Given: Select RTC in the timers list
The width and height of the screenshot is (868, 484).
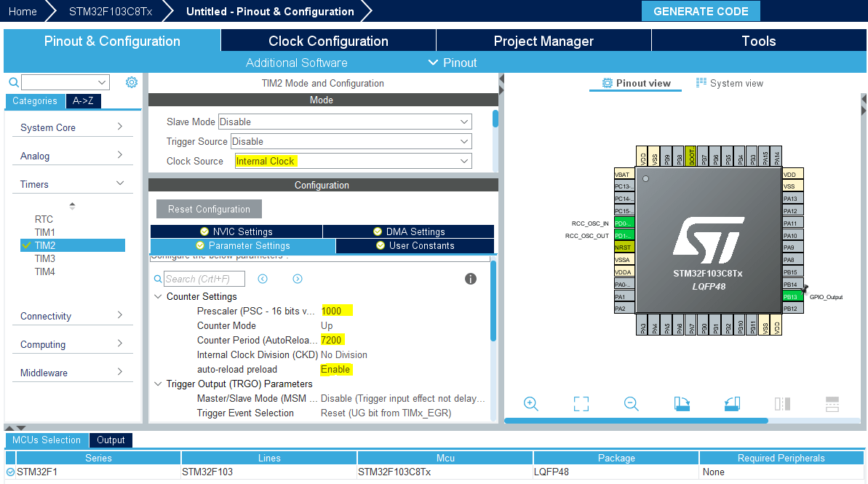Looking at the screenshot, I should point(44,219).
